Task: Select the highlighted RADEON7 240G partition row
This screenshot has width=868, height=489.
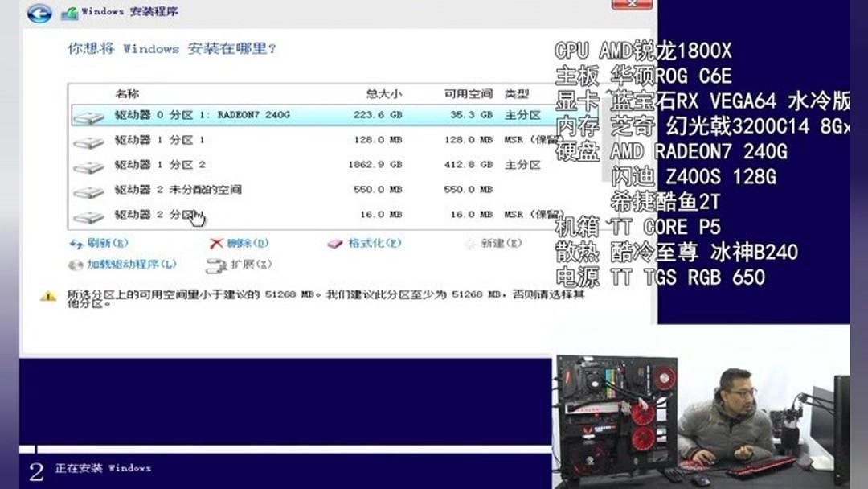Action: [x=241, y=114]
